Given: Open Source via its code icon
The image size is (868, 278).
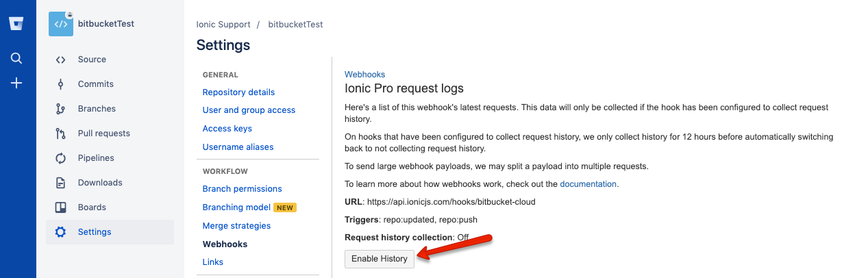Looking at the screenshot, I should (61, 60).
